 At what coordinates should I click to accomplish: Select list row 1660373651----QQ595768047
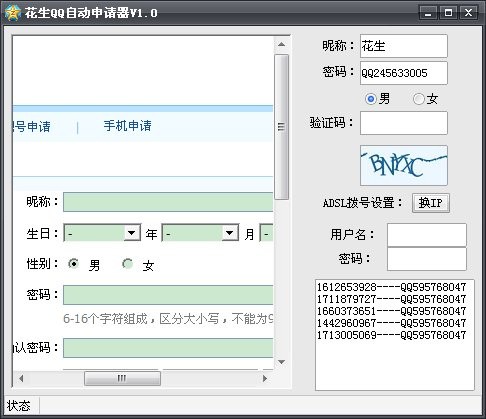click(391, 311)
